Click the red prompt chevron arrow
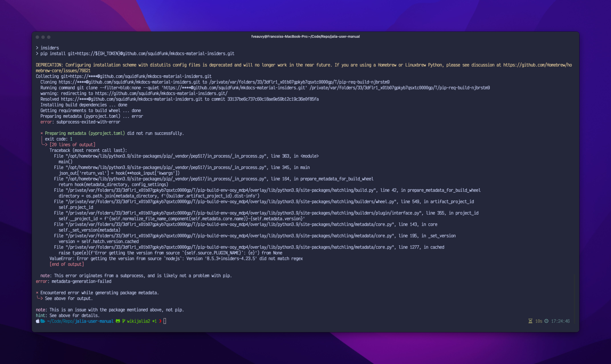 (160, 321)
